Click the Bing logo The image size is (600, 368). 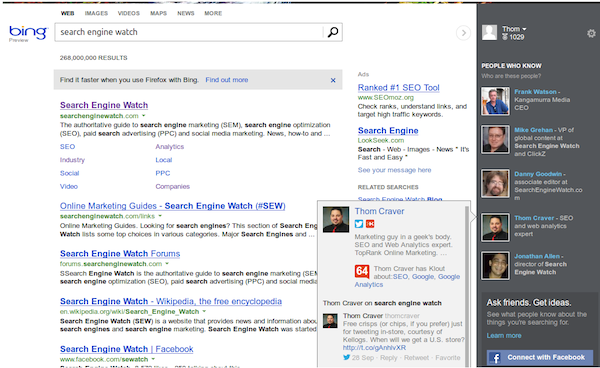[x=28, y=33]
